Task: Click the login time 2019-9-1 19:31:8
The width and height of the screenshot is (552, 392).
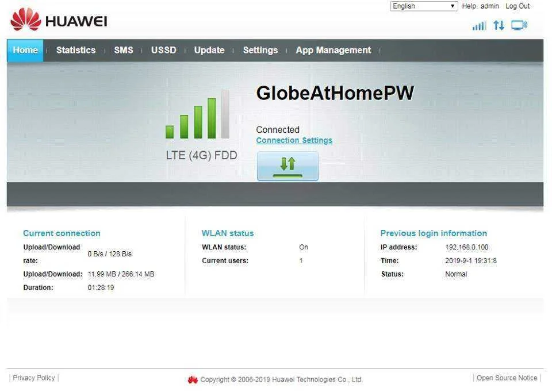Action: (x=471, y=261)
